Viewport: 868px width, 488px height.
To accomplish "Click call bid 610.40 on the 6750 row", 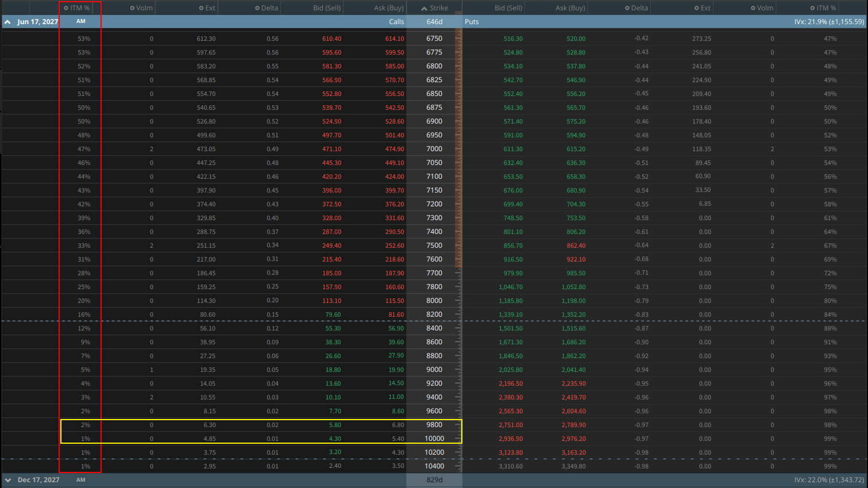I will [331, 39].
